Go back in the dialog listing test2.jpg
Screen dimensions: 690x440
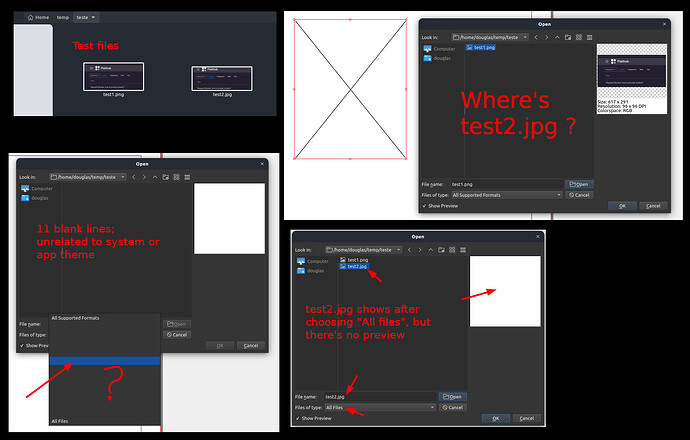pos(409,250)
